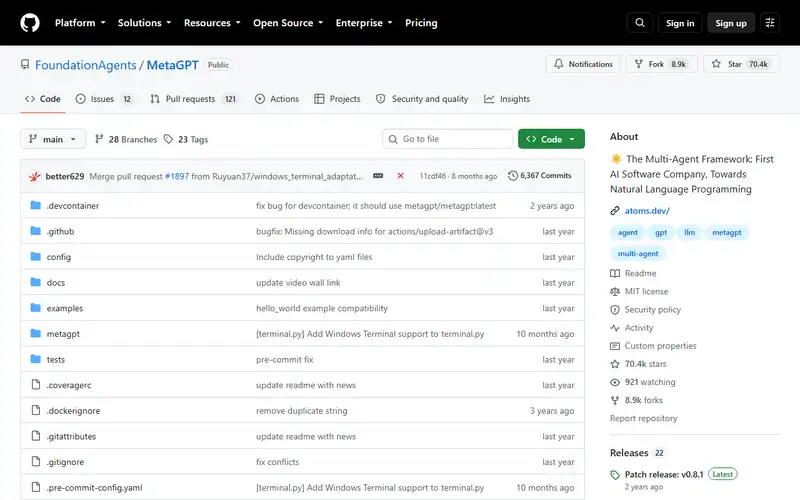Switch to Security and quality tab
This screenshot has width=800, height=500.
point(422,99)
